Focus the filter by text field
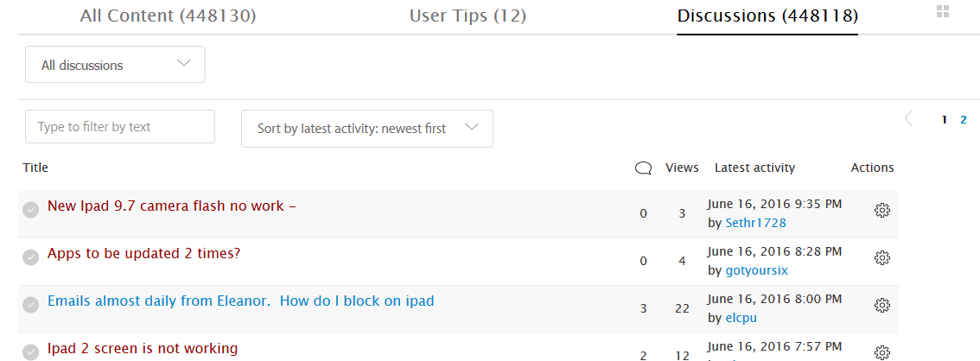Image resolution: width=980 pixels, height=361 pixels. 120,127
